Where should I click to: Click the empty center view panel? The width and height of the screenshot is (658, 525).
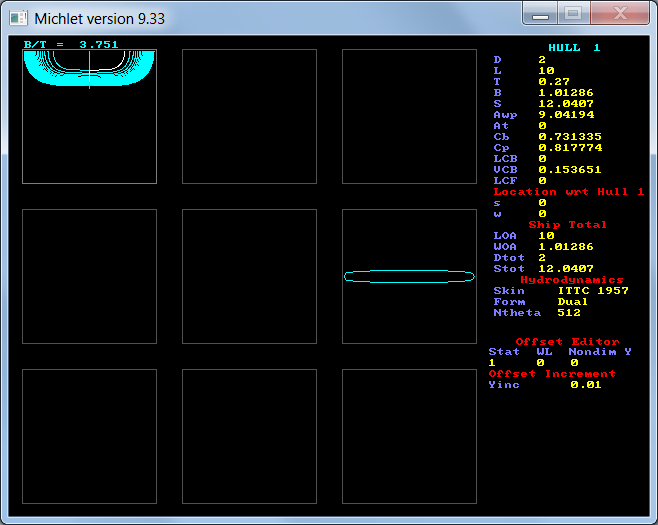[249, 276]
